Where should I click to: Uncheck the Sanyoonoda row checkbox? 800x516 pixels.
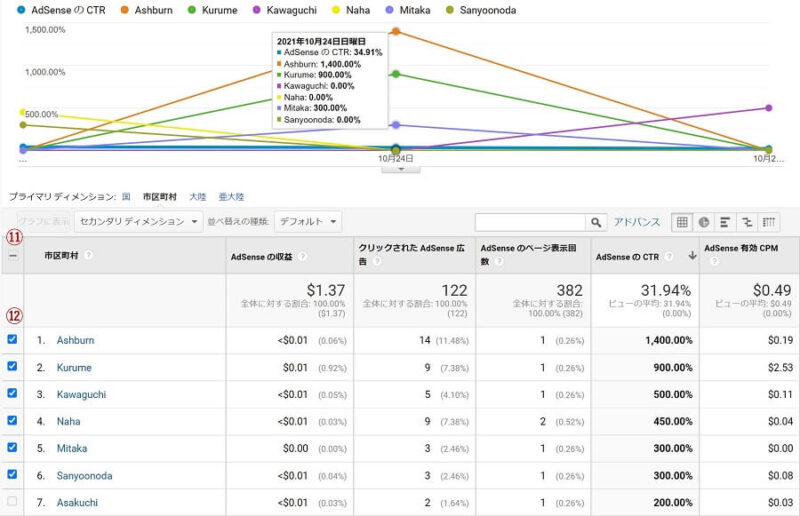12,474
